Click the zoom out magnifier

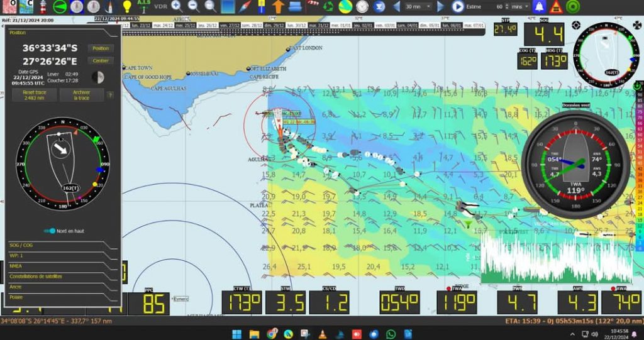193,6
